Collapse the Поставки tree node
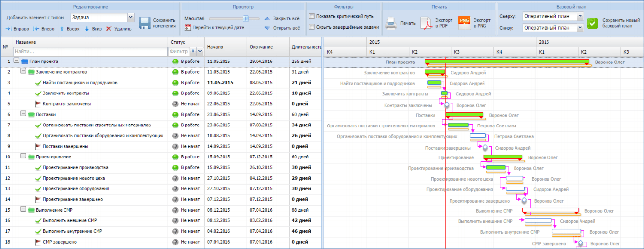The width and height of the screenshot is (644, 249). click(23, 114)
